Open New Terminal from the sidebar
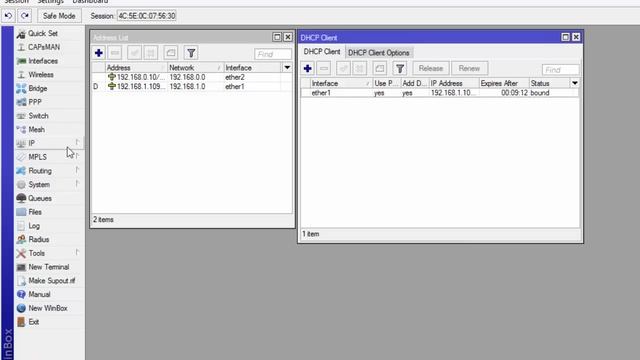The width and height of the screenshot is (640, 360). tap(49, 267)
